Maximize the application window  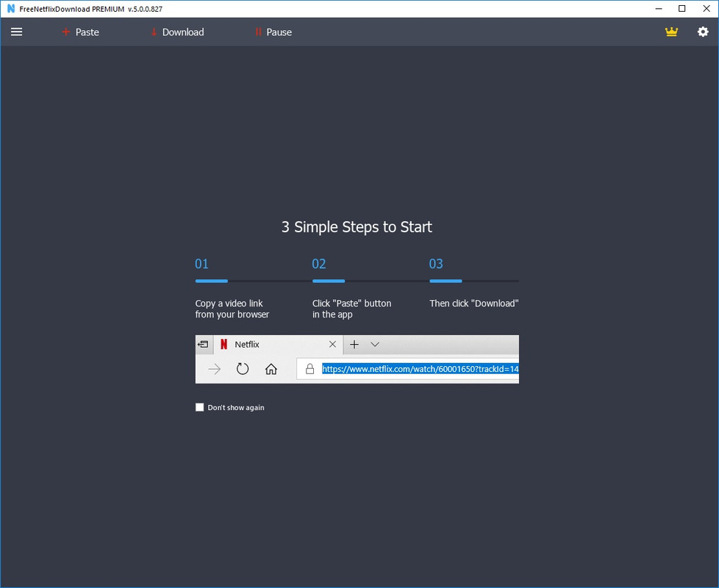click(682, 9)
